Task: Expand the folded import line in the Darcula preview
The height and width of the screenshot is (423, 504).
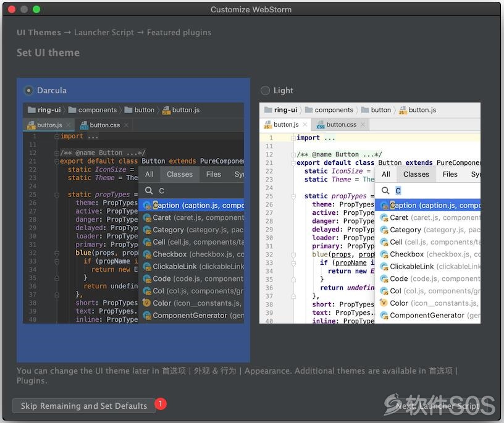Action: 57,136
